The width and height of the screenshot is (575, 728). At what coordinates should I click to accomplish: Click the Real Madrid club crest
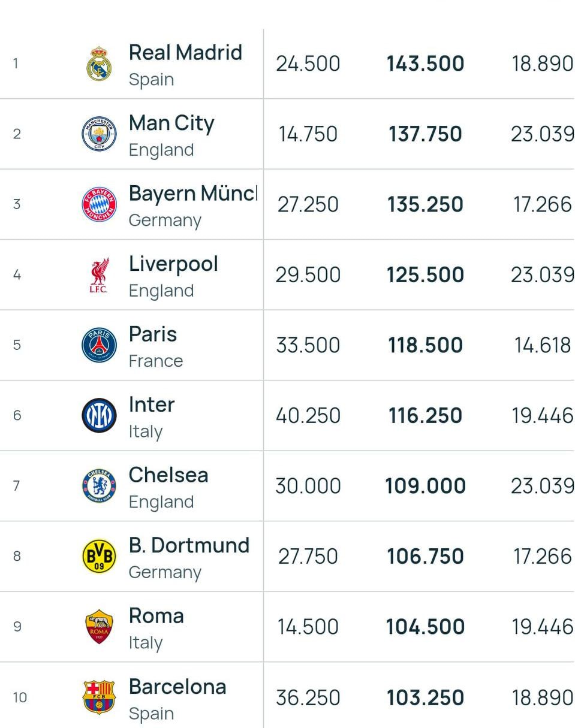coord(99,64)
